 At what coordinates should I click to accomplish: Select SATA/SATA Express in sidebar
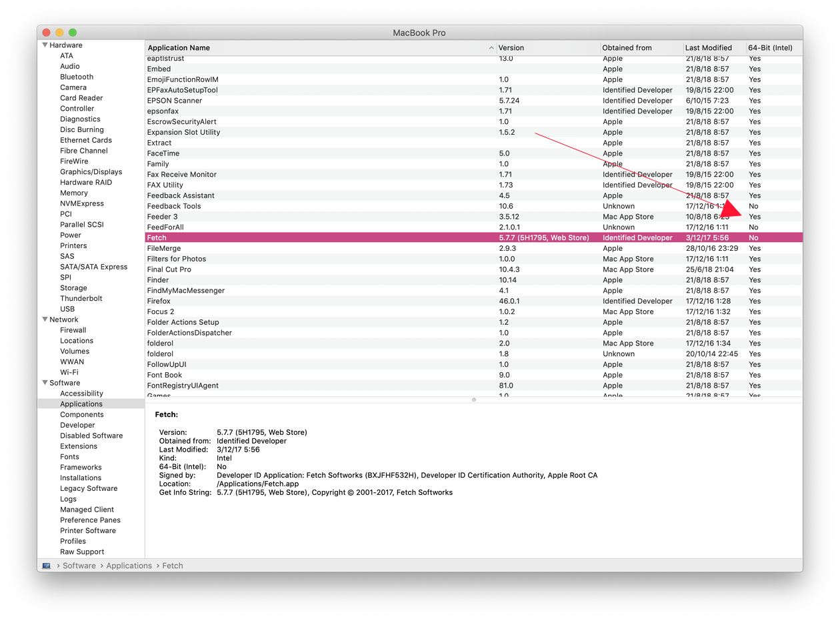coord(94,267)
